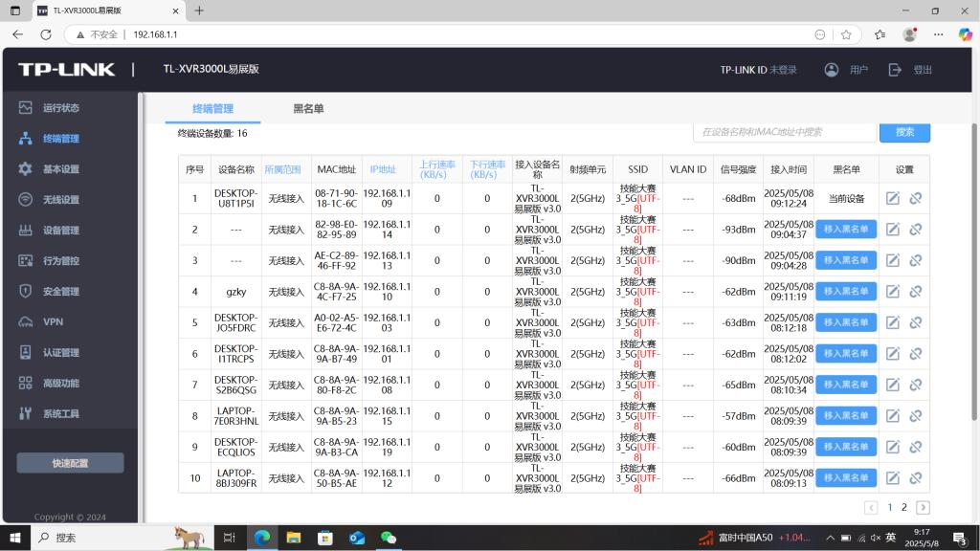Viewport: 980px width, 551px height.
Task: Focus the device name/MAC search field
Action: [x=785, y=132]
